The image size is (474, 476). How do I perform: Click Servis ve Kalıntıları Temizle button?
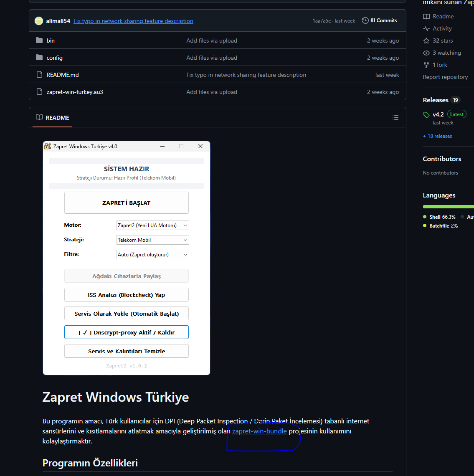[126, 351]
